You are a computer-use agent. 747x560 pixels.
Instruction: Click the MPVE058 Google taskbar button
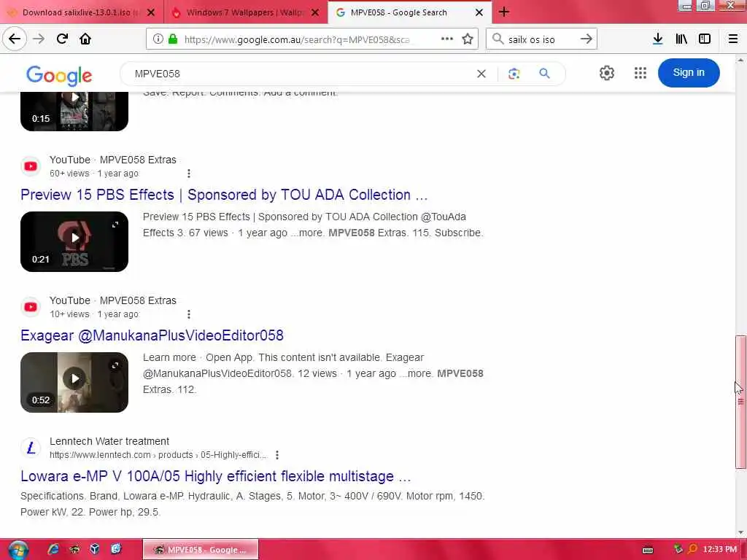tap(201, 550)
